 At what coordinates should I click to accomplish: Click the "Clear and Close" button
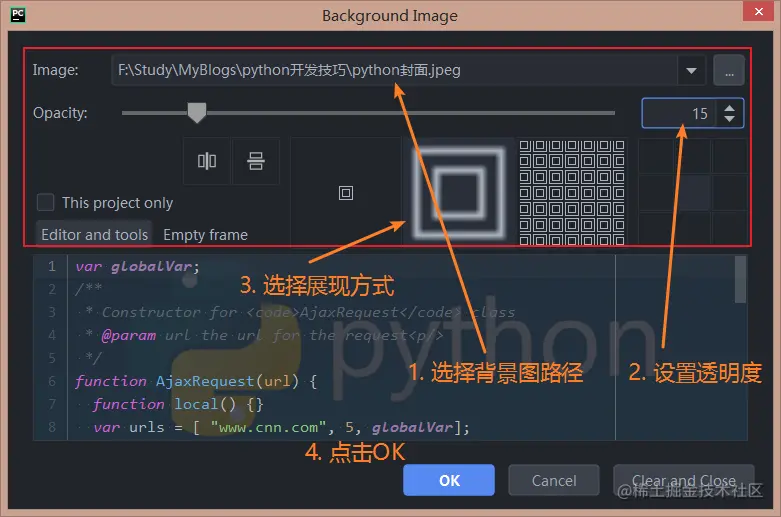tap(684, 480)
